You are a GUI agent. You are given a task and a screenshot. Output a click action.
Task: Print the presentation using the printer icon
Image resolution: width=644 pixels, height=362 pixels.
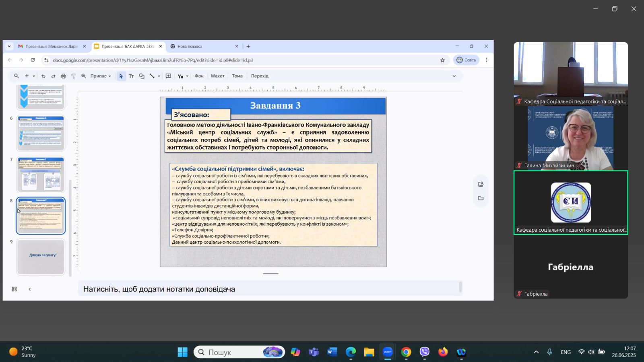(63, 76)
